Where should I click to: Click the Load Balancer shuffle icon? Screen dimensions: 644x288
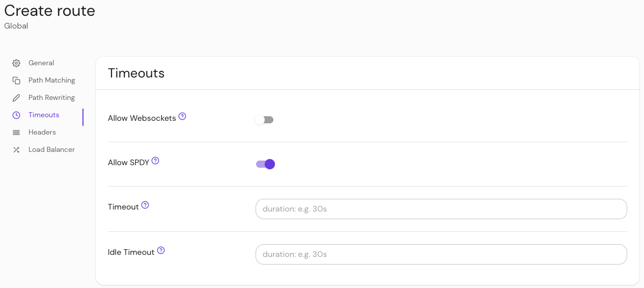[x=16, y=150]
